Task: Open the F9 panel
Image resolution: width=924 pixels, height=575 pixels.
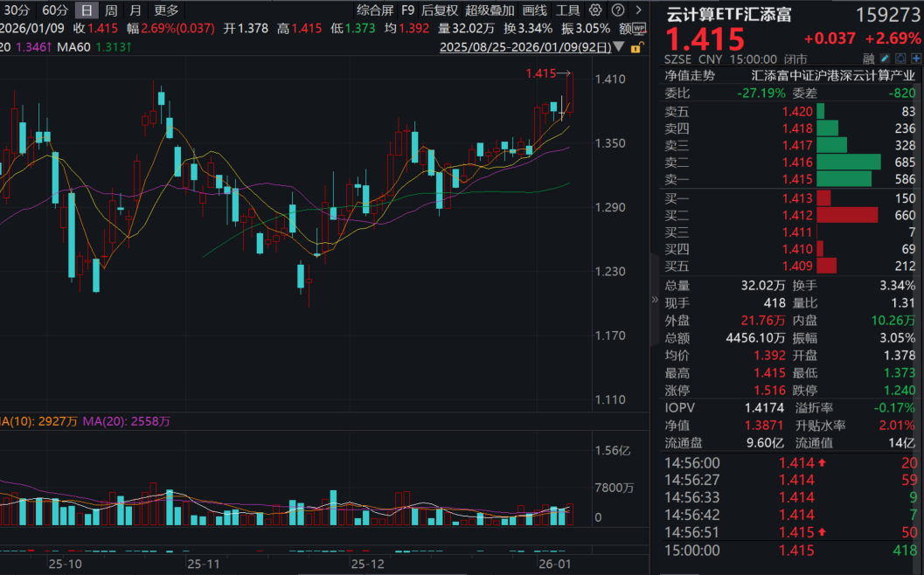Action: pyautogui.click(x=407, y=11)
